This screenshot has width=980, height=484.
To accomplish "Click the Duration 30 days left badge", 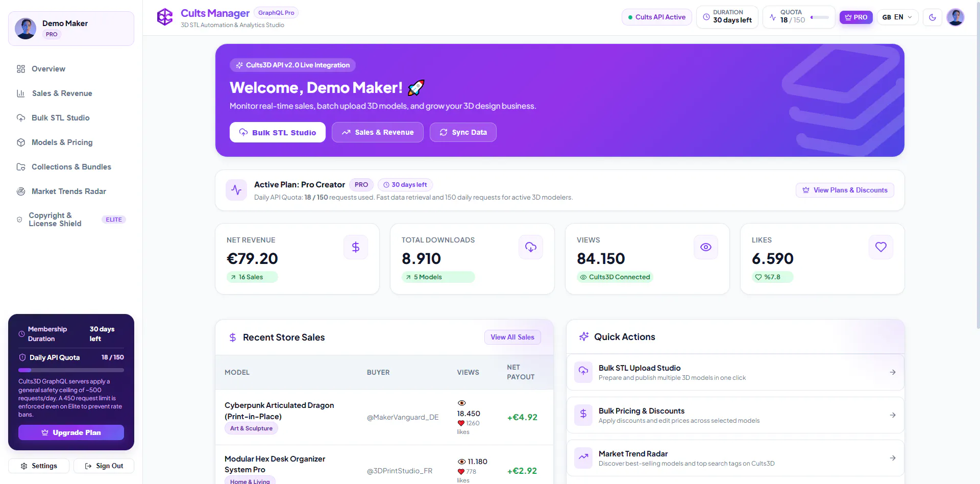I will coord(727,17).
